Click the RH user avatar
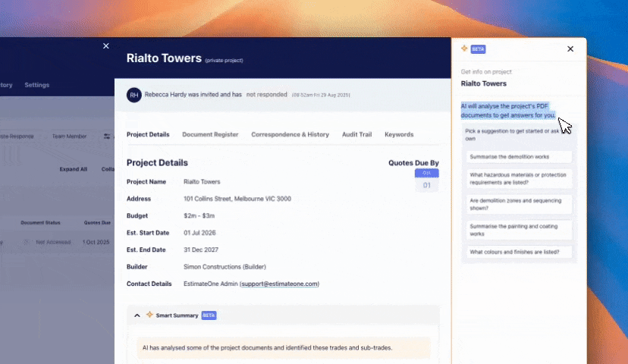This screenshot has width=628, height=364. [133, 95]
